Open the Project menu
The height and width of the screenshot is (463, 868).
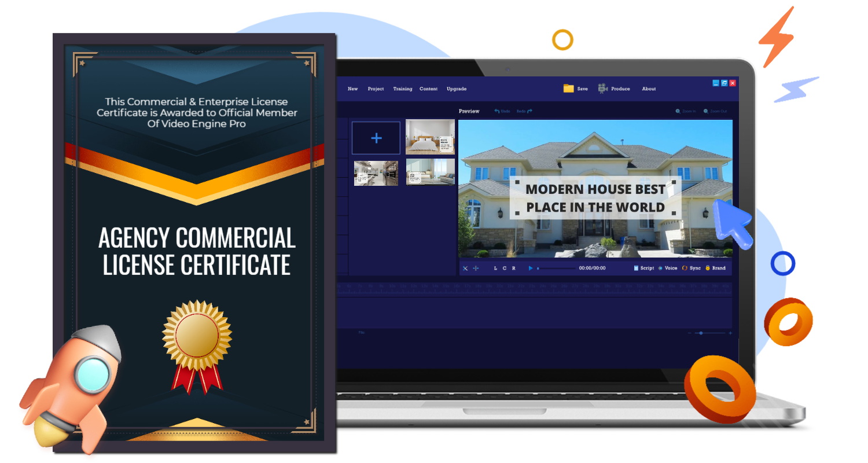click(376, 89)
